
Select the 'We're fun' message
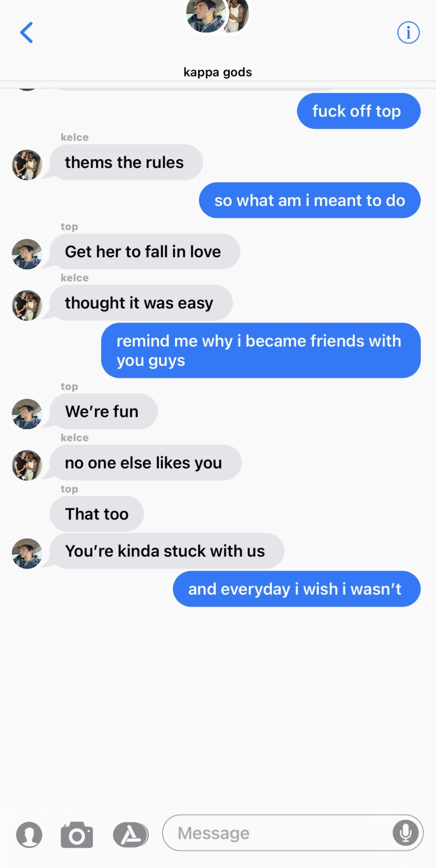pos(103,411)
